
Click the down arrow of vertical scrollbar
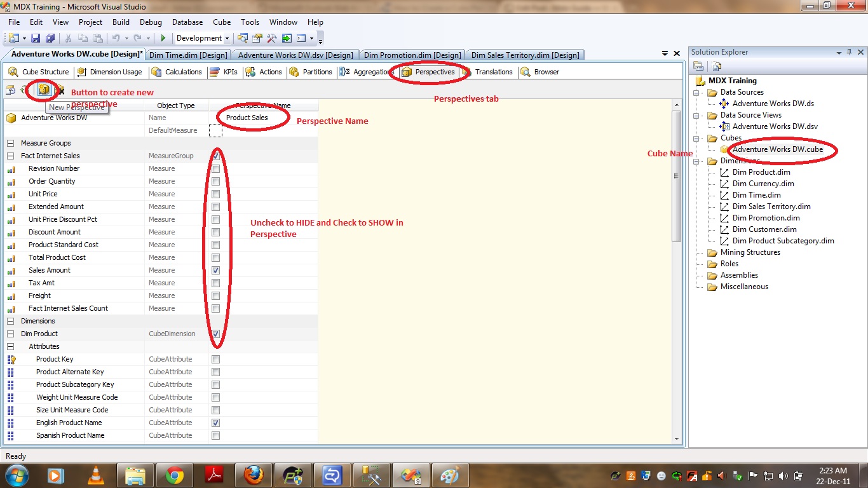coord(677,438)
